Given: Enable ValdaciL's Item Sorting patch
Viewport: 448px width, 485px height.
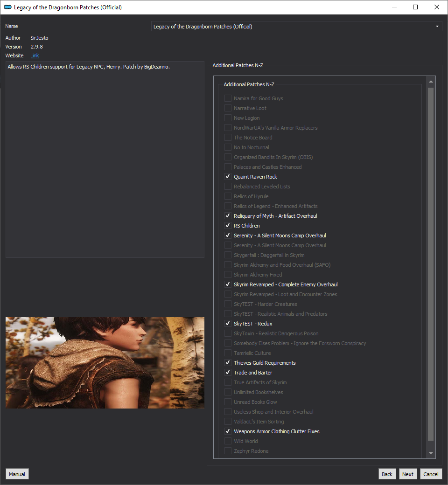Looking at the screenshot, I should pyautogui.click(x=228, y=422).
